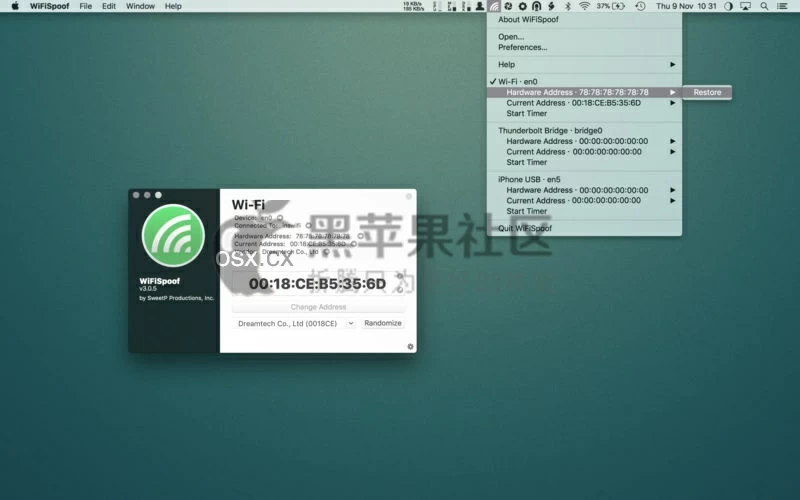Open the File menu
This screenshot has width=800, height=500.
[x=86, y=6]
